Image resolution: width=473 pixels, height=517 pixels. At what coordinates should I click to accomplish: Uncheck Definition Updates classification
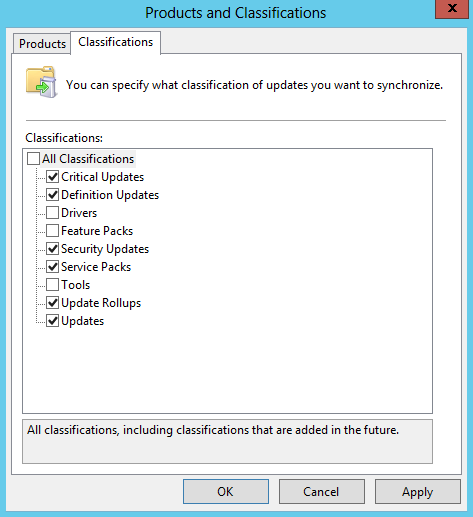53,195
